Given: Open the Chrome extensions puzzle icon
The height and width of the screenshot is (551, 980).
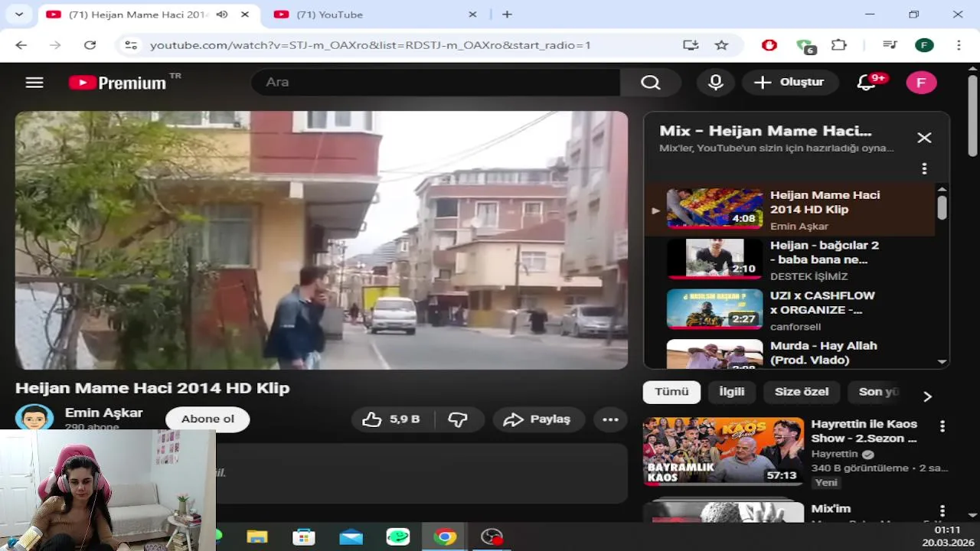Looking at the screenshot, I should pyautogui.click(x=839, y=45).
